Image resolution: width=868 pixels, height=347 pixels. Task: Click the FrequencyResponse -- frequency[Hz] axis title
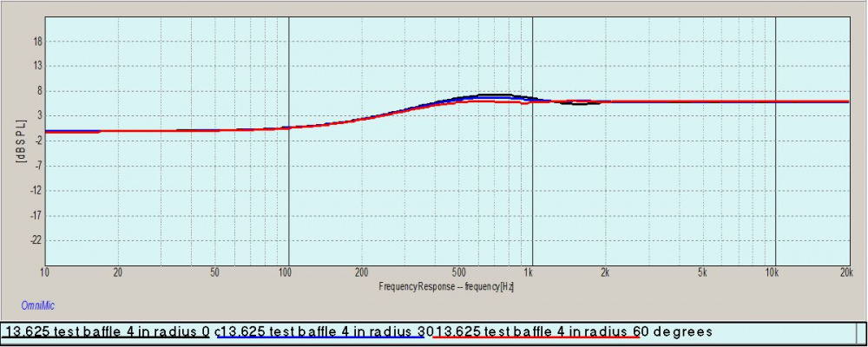[x=446, y=285]
